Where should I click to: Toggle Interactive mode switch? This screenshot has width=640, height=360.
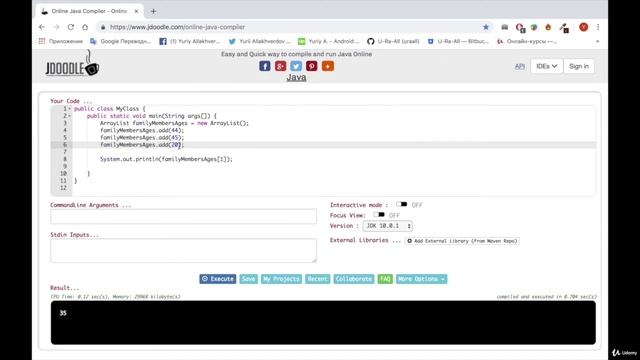(401, 204)
